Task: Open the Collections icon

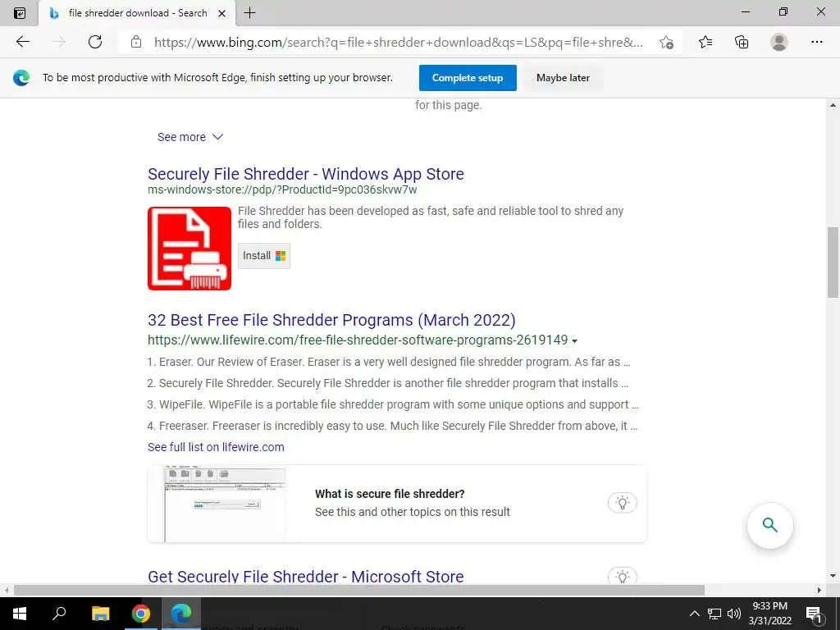Action: 742,42
